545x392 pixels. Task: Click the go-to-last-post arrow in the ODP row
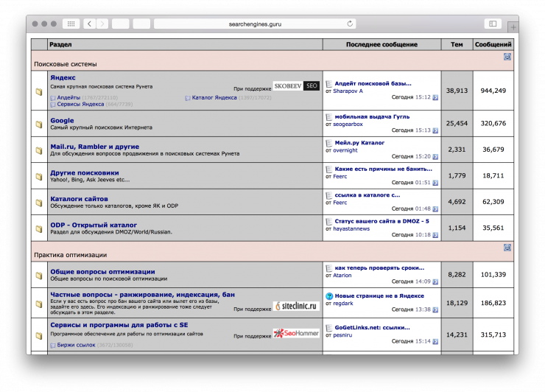pyautogui.click(x=435, y=236)
